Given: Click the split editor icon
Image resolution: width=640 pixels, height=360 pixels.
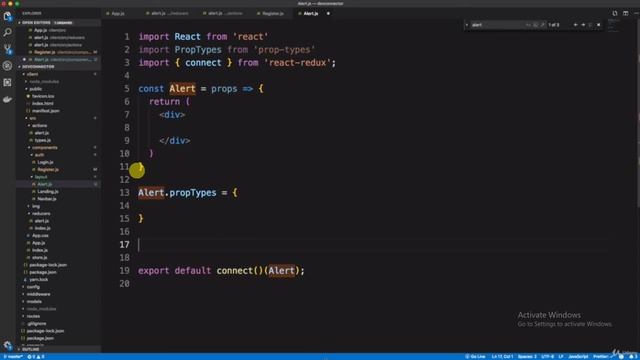Looking at the screenshot, I should pyautogui.click(x=626, y=13).
